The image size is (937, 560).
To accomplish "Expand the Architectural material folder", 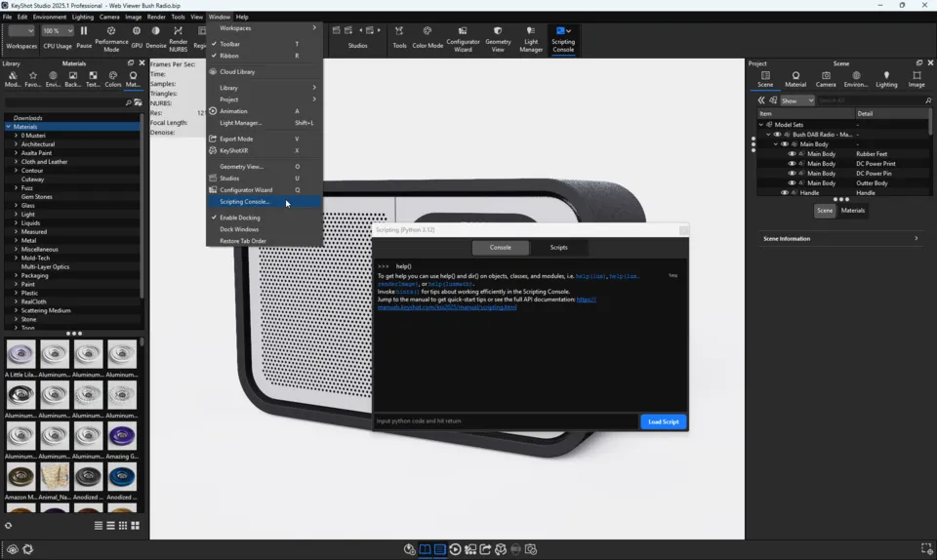I will (17, 143).
